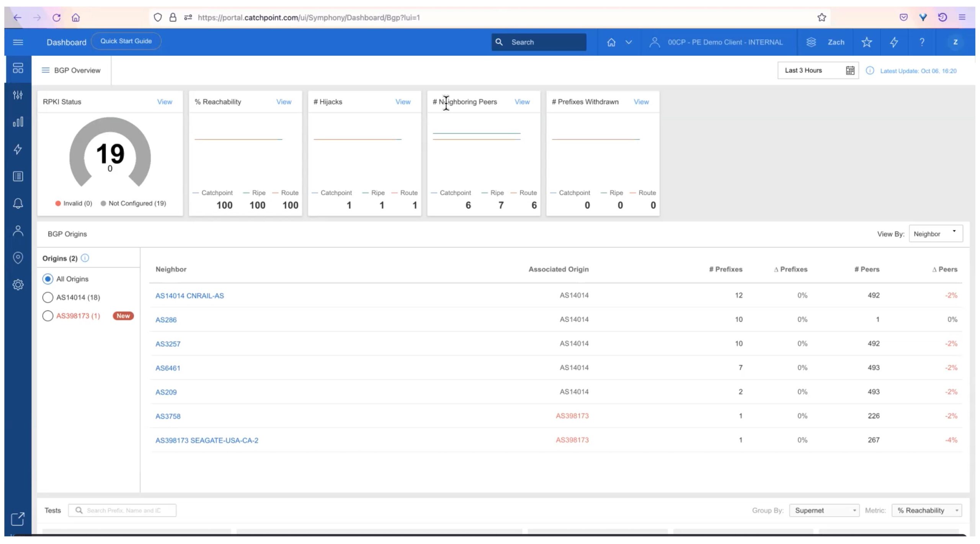Expand the Group By Supernet dropdown
The image size is (980, 544).
(824, 510)
